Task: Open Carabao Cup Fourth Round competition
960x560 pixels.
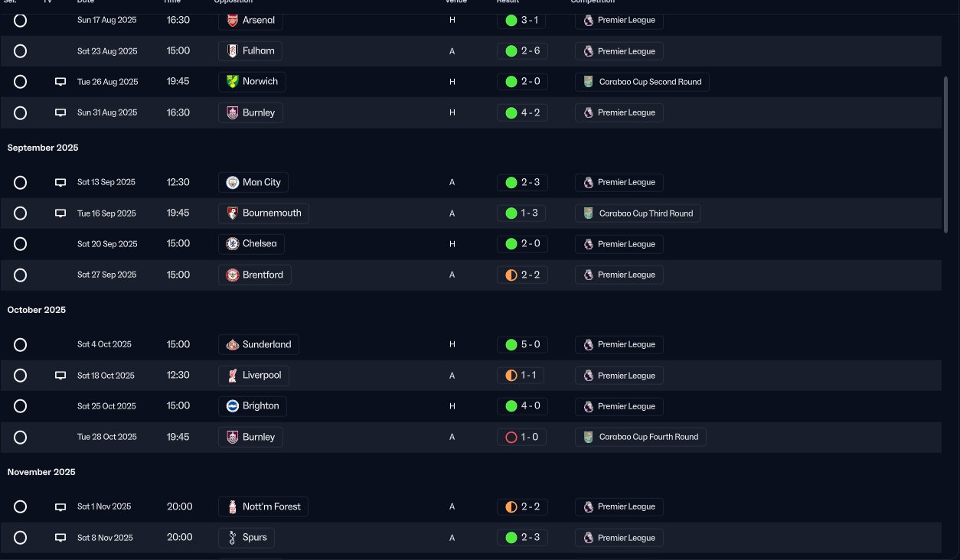Action: coord(641,438)
